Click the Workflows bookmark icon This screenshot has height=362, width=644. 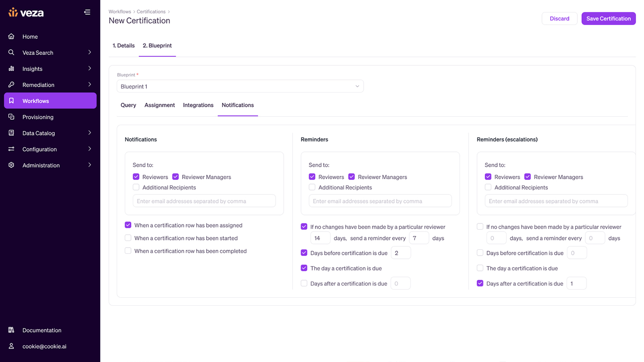point(12,101)
